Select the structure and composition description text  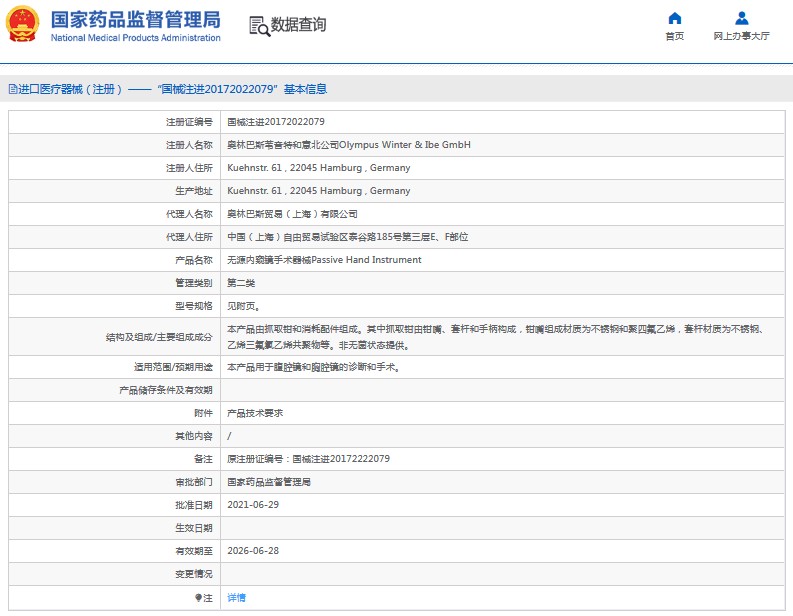495,337
